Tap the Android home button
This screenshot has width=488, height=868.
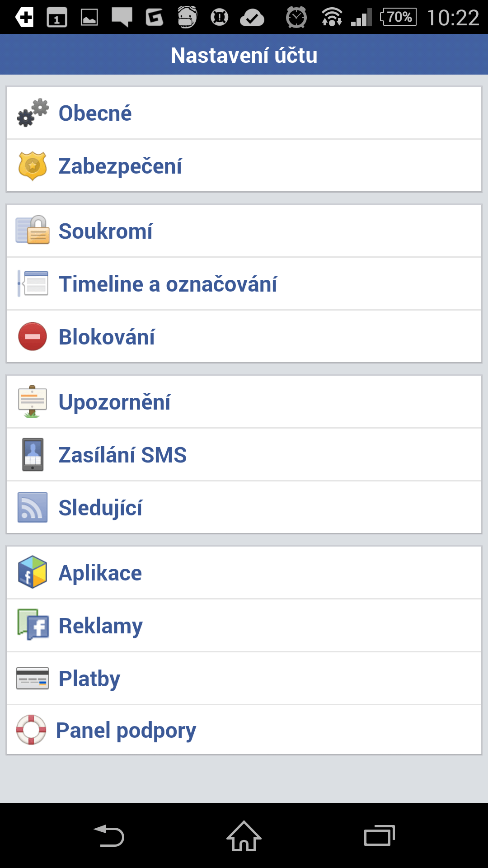click(244, 836)
